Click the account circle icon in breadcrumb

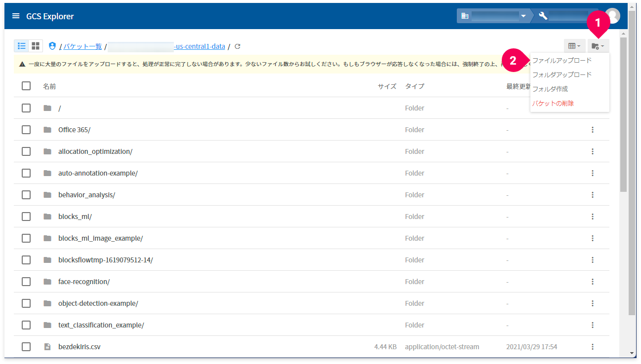53,46
